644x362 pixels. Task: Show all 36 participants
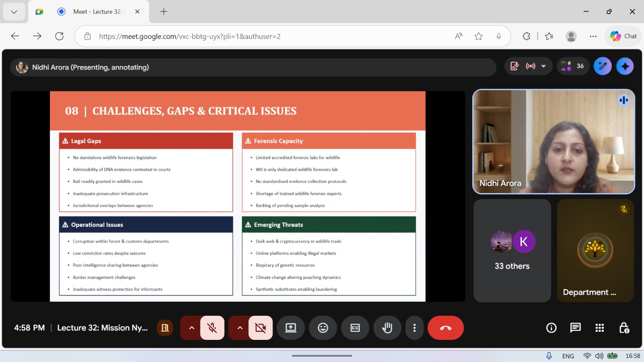(x=573, y=66)
